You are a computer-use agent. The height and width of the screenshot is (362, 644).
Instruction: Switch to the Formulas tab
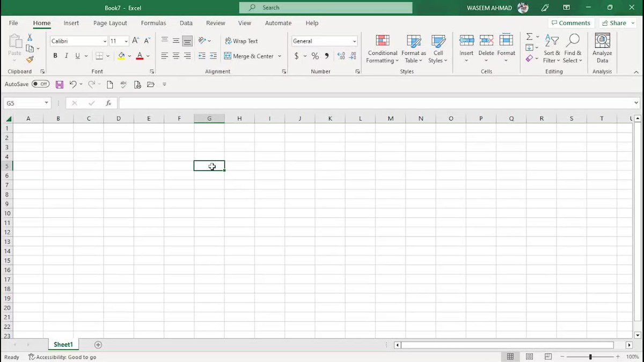(153, 23)
